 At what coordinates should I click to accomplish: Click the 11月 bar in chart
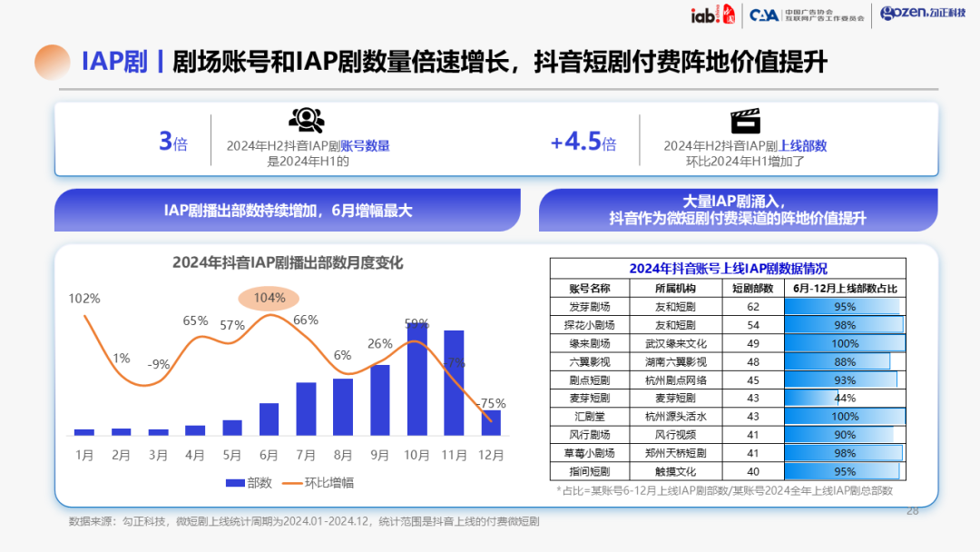coord(454,383)
